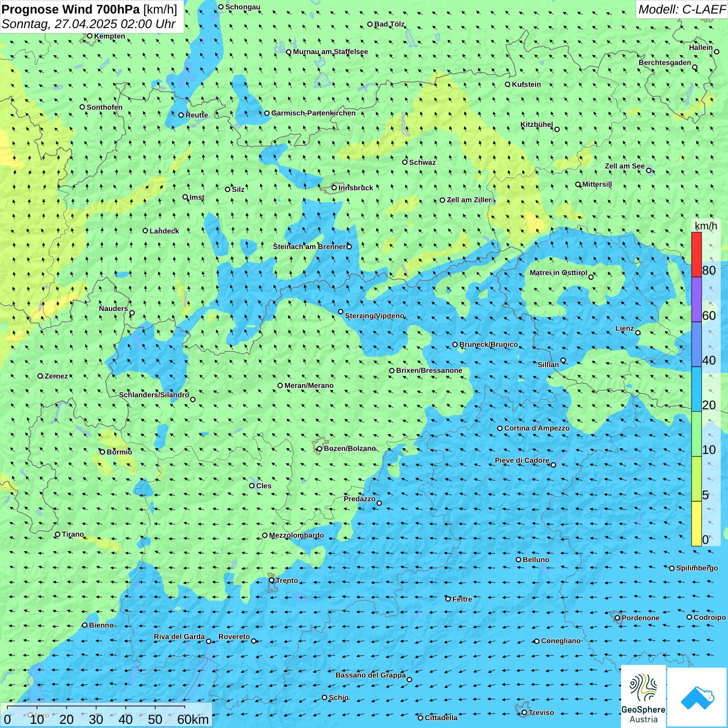Click the Bruneck/Brunico label

point(488,344)
